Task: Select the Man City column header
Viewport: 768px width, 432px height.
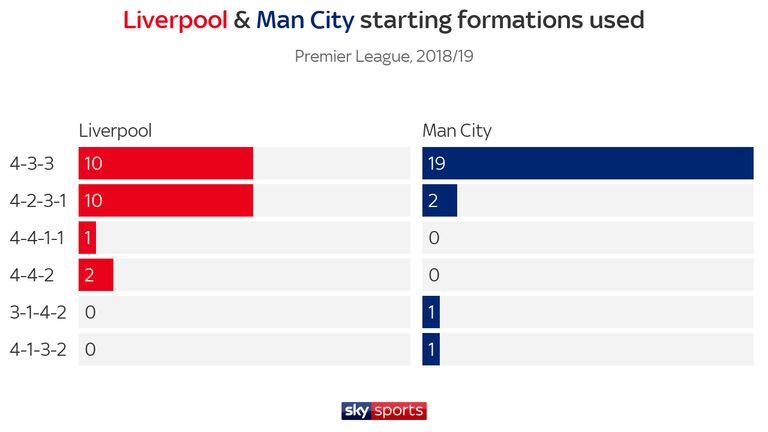Action: (456, 131)
